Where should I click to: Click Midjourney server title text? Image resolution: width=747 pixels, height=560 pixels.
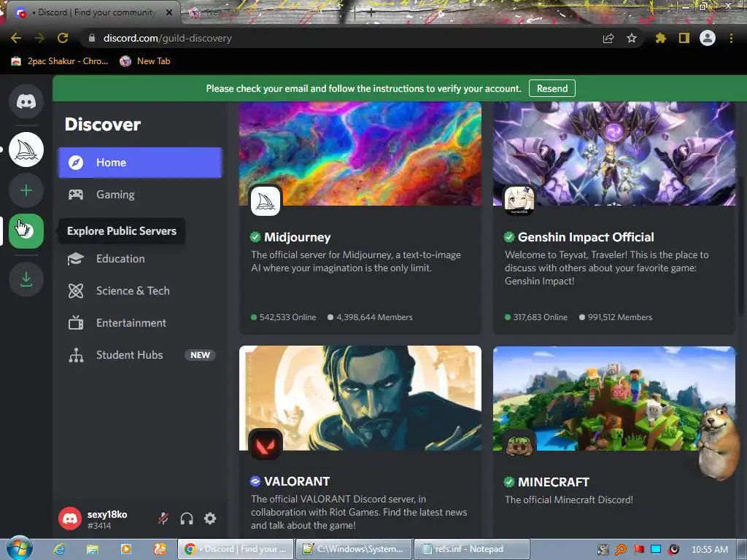298,237
